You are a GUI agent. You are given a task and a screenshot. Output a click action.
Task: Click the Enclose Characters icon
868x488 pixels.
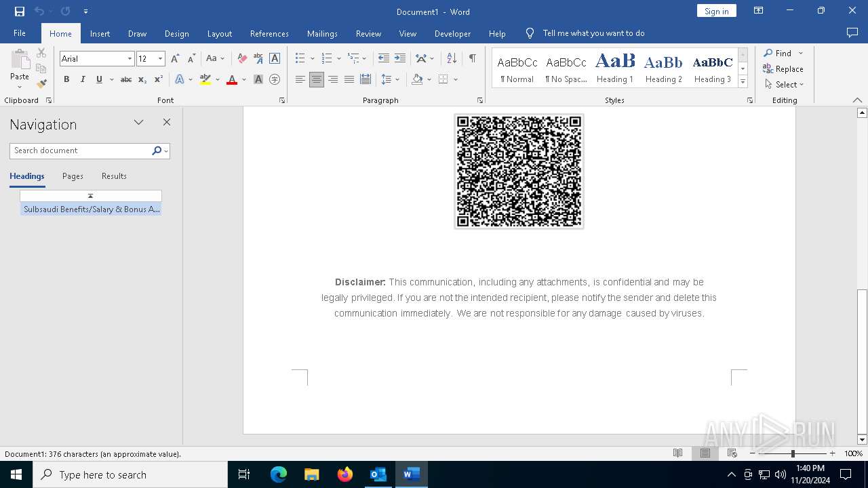pos(275,79)
